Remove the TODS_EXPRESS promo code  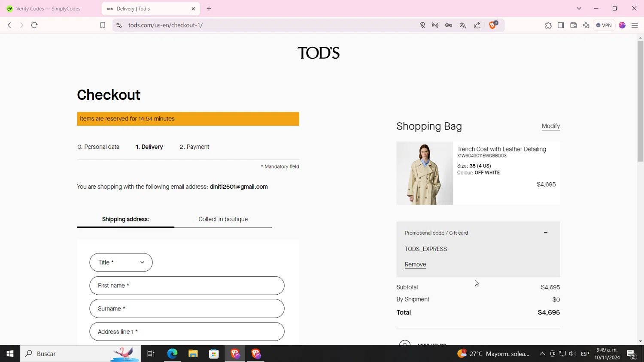[415, 265]
